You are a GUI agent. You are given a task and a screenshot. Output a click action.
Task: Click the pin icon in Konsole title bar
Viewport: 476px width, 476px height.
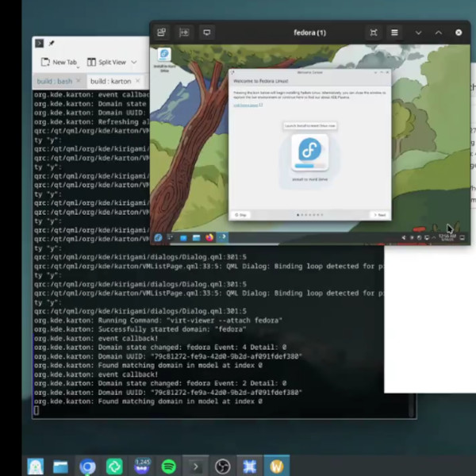pos(52,44)
